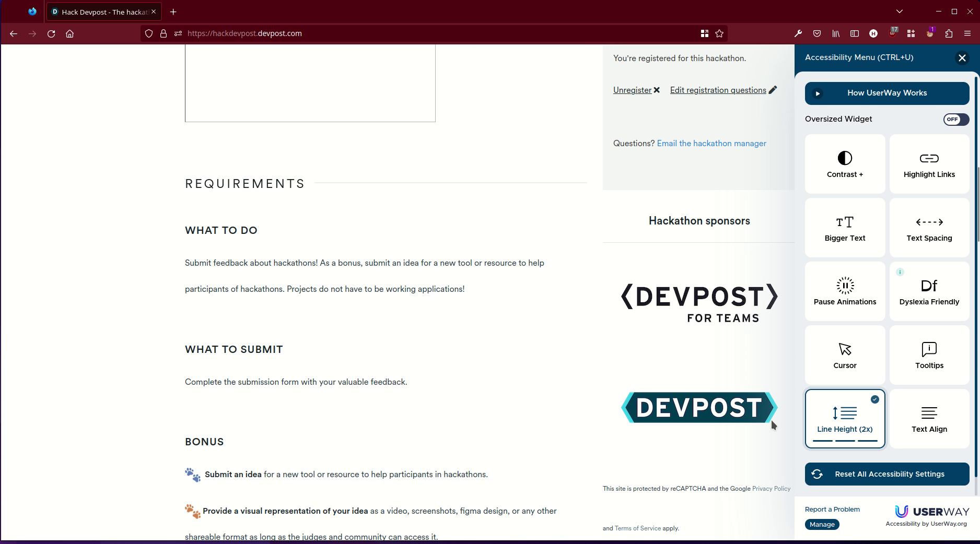Turn on the Dyslexia Friendly font
Viewport: 980px width, 544px height.
point(929,291)
